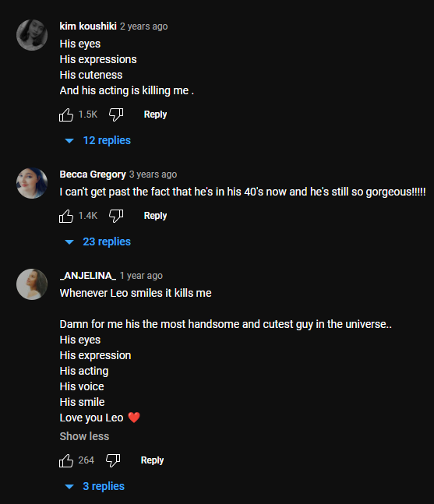Expand the 23 replies thread
This screenshot has height=504, width=434.
98,241
